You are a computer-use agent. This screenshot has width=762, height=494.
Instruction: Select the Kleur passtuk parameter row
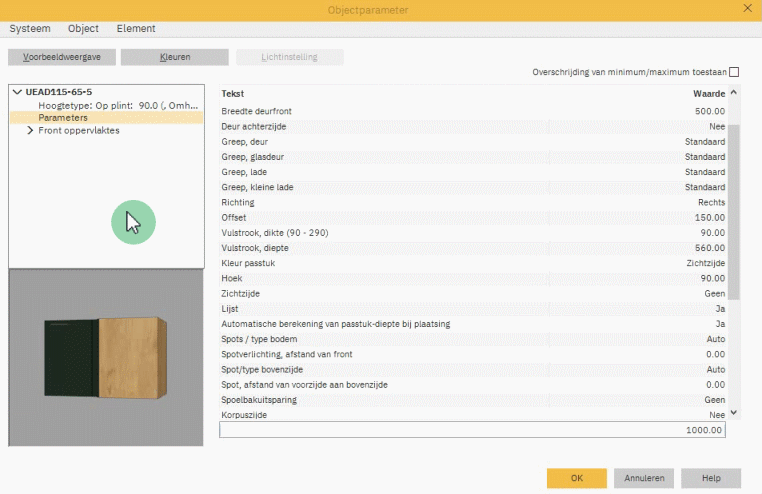click(x=472, y=263)
